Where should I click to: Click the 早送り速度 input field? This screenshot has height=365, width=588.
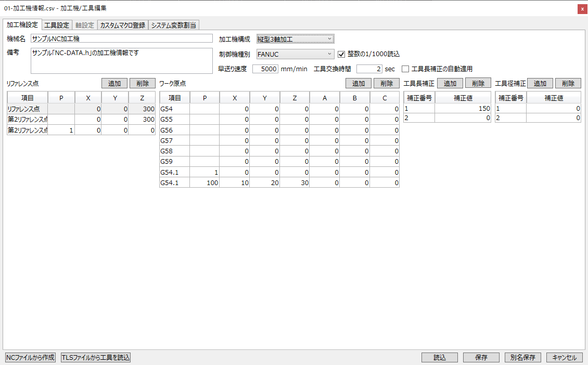click(265, 69)
